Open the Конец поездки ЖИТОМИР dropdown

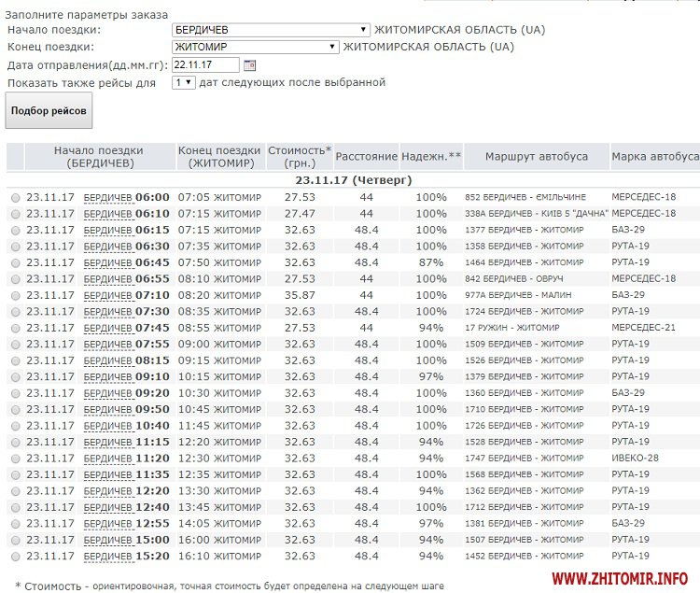pos(256,47)
